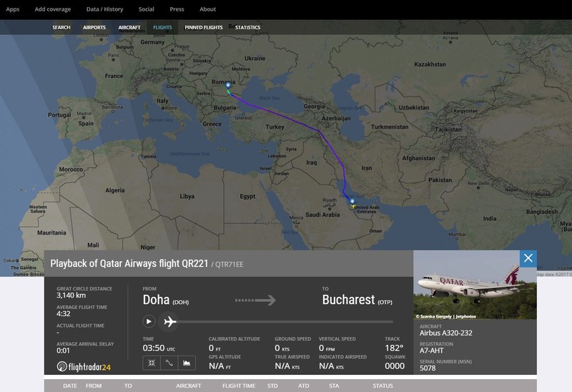Open the Data / History menu
This screenshot has width=572, height=392.
(x=104, y=9)
